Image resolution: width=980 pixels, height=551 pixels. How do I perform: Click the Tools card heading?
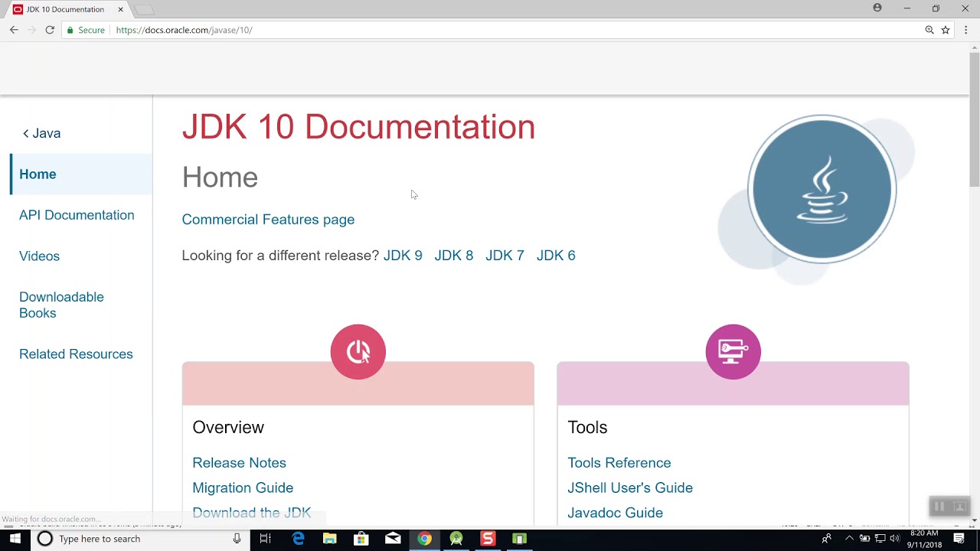[587, 427]
